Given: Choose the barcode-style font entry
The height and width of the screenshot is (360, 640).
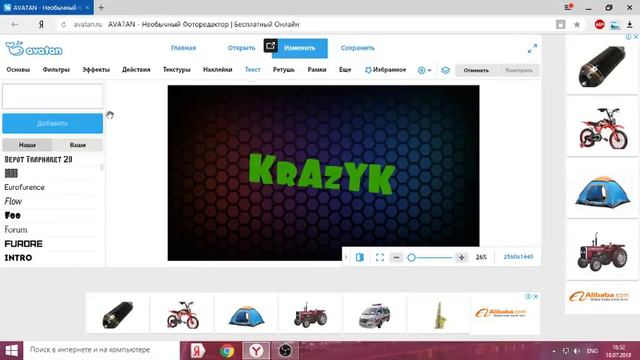Looking at the screenshot, I should [x=11, y=173].
